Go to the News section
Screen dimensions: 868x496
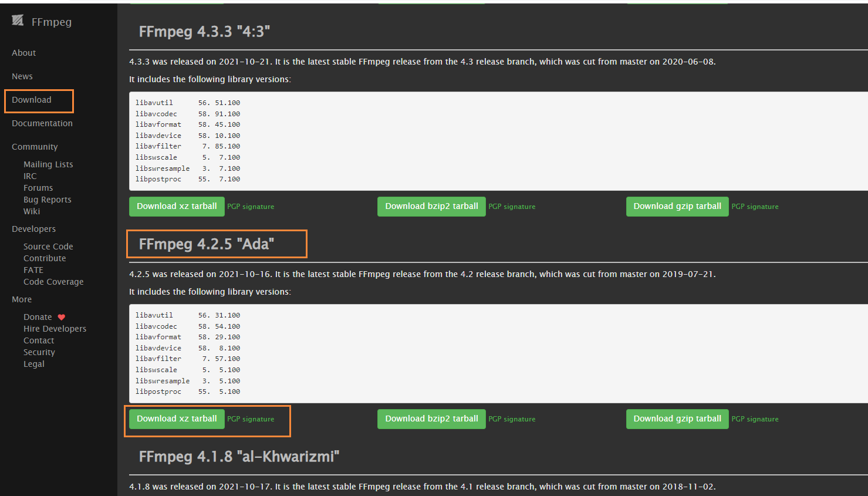pyautogui.click(x=22, y=76)
